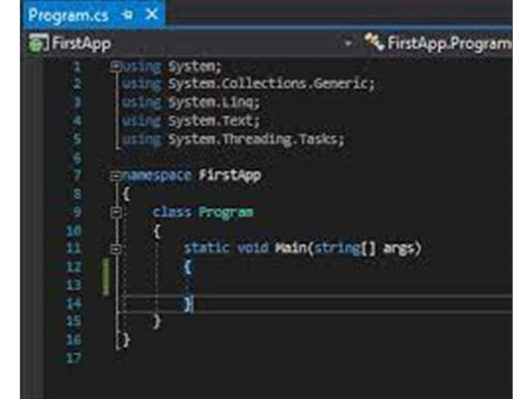Click 'System.Collections.Generic' on line 2
This screenshot has width=532, height=399.
269,84
